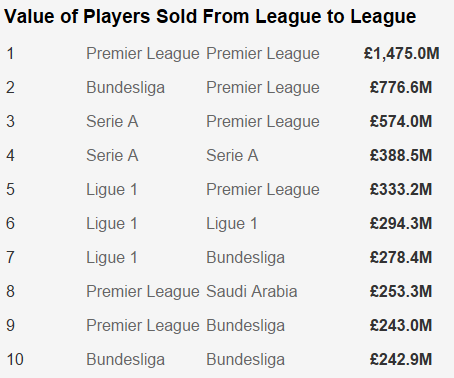Click Ligue 1 destination in row 6
This screenshot has width=454, height=378.
[232, 223]
